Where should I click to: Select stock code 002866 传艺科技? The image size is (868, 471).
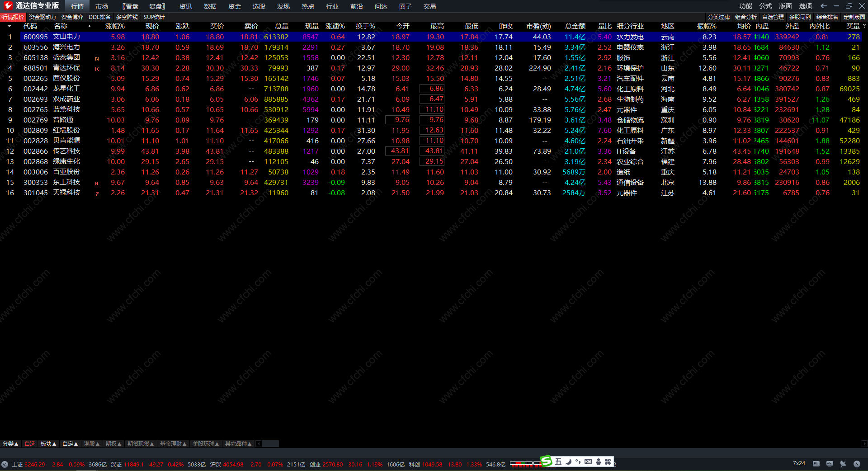(52, 151)
